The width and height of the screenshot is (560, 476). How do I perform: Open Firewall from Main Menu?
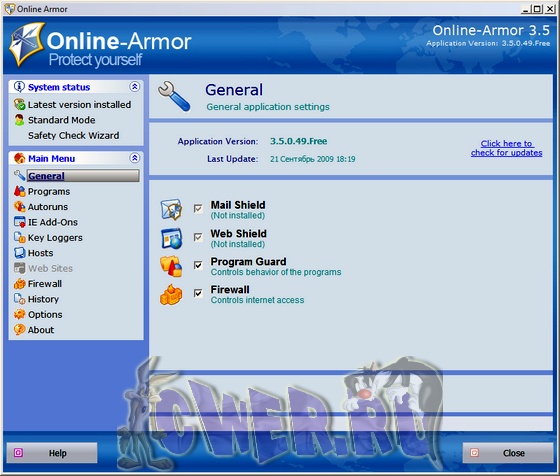pyautogui.click(x=45, y=284)
